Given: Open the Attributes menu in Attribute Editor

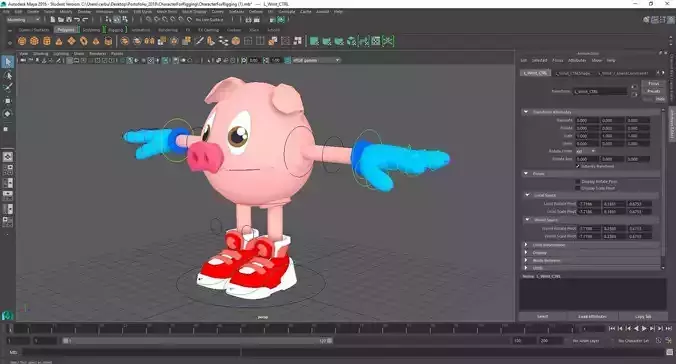Looking at the screenshot, I should [577, 60].
